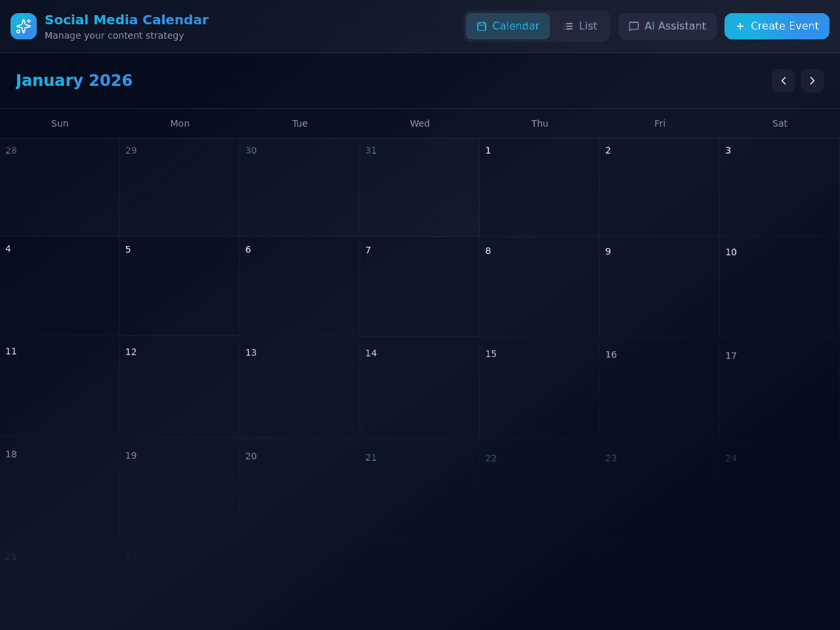Select the January 4 day cell

click(x=60, y=286)
